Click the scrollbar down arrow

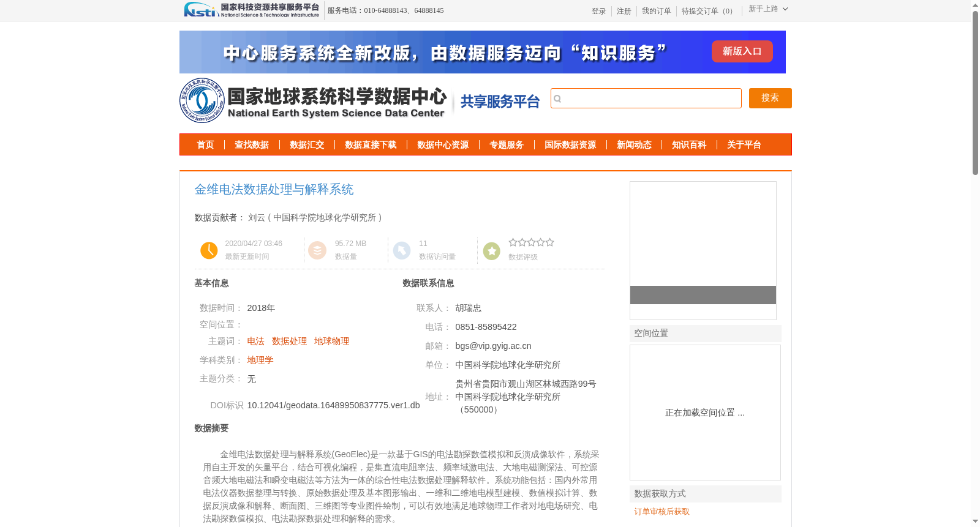(975, 521)
